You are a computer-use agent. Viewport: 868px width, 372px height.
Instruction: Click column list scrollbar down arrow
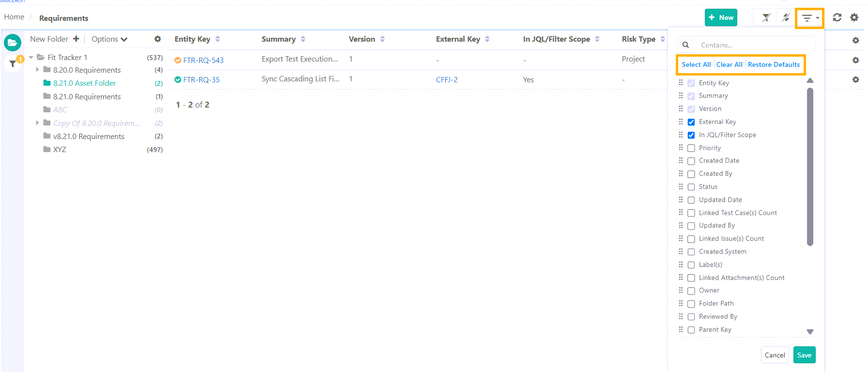coord(810,332)
